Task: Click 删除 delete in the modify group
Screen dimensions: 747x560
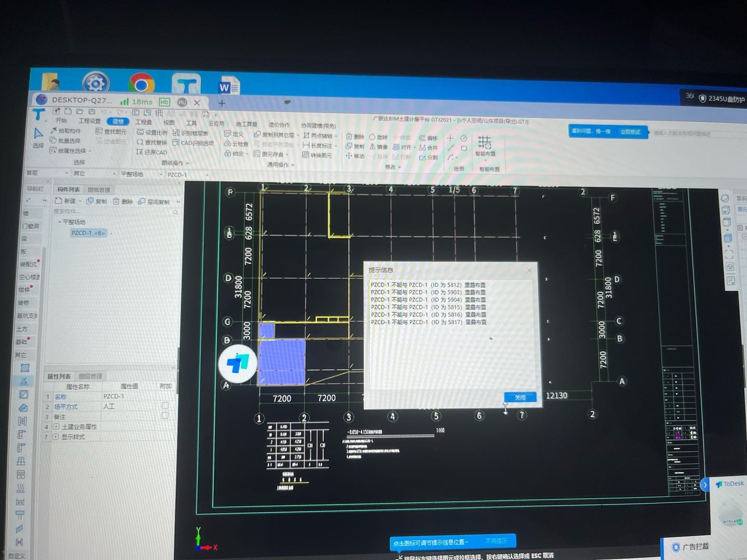Action: coord(355,137)
